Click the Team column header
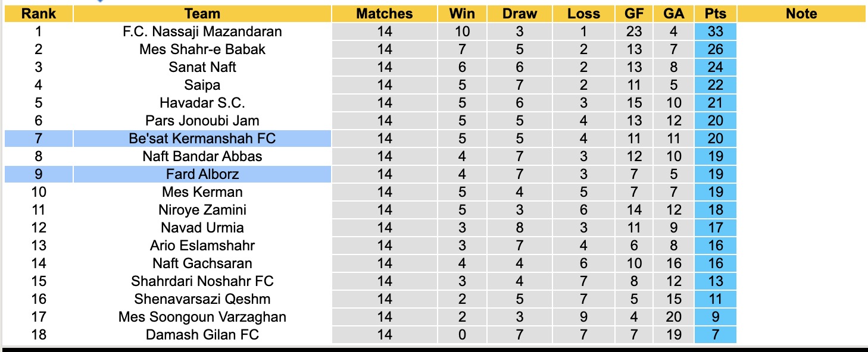Viewport: 868px width, 352px height. tap(202, 14)
